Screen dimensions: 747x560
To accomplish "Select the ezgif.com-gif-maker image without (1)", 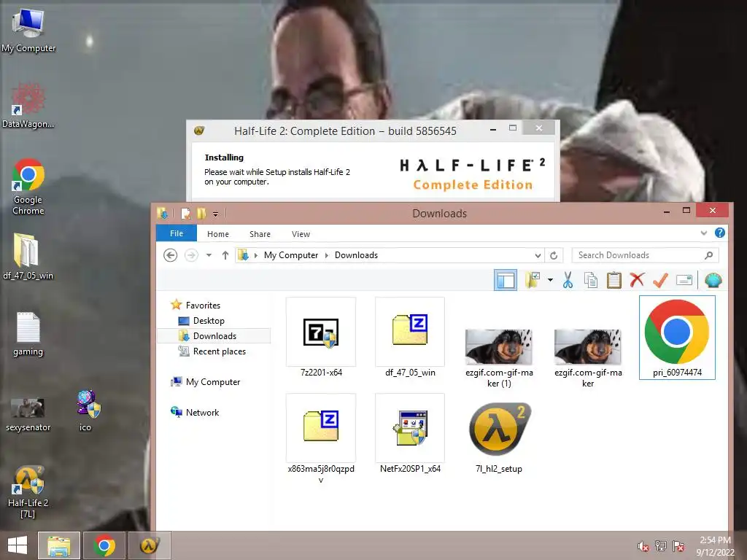I will (x=588, y=358).
